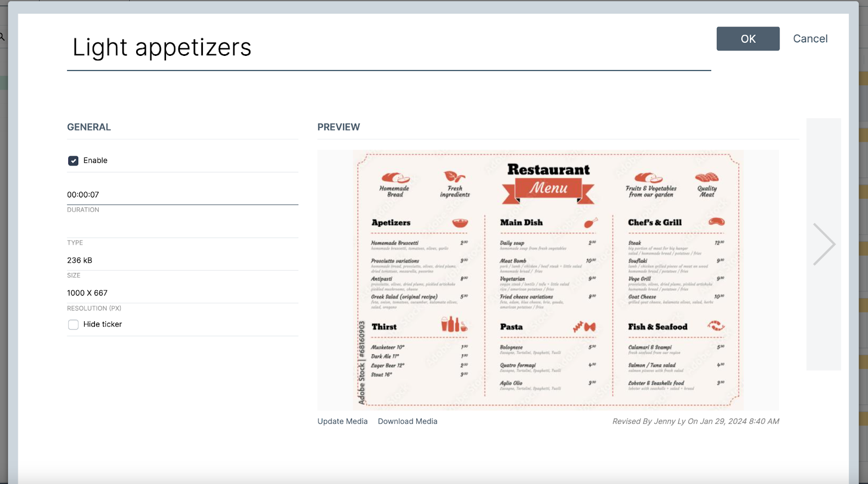
Task: Click the Restaurant Menu ribbon banner in preview
Action: pyautogui.click(x=548, y=188)
